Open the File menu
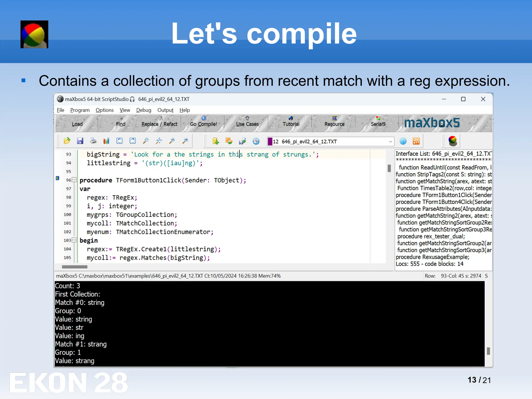Image resolution: width=532 pixels, height=399 pixels. coord(61,110)
